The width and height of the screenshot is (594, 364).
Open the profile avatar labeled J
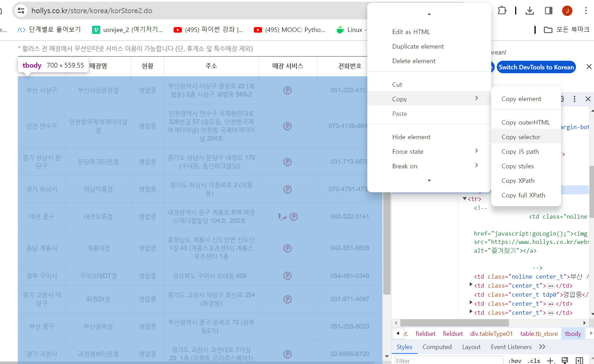tap(567, 11)
